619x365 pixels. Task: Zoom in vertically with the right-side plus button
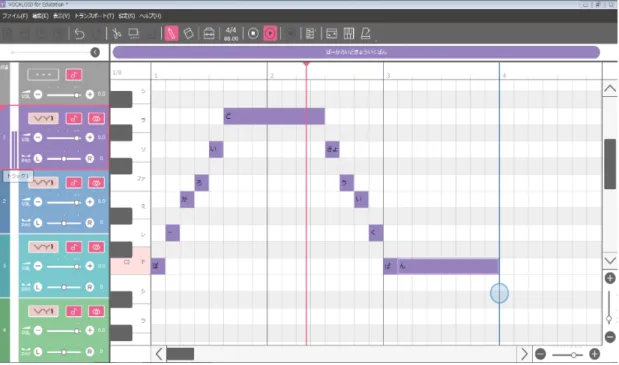(610, 278)
